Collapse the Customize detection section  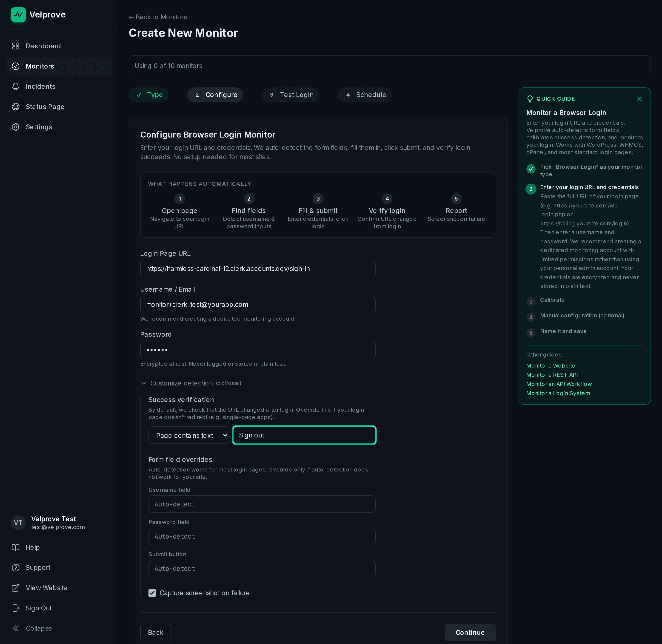(x=191, y=383)
